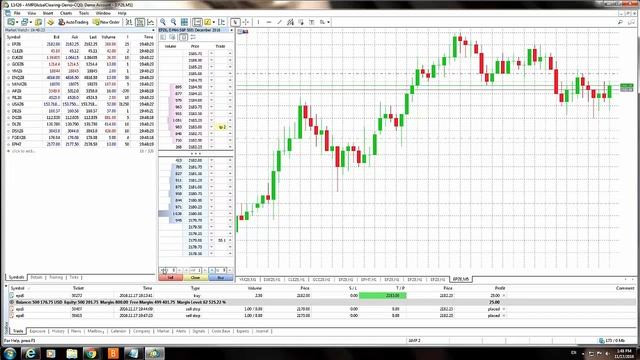Click the Profiles toolbar icon
The height and width of the screenshot is (360, 640).
coord(24,22)
